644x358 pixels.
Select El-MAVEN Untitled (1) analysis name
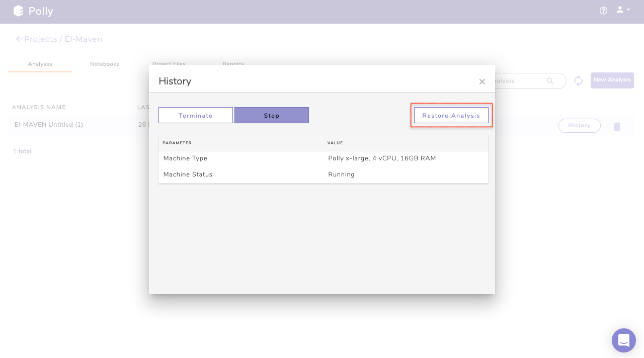pos(49,125)
